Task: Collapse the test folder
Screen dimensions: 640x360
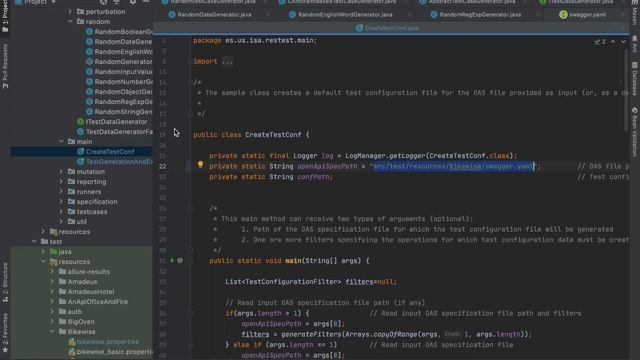Action: point(34,242)
